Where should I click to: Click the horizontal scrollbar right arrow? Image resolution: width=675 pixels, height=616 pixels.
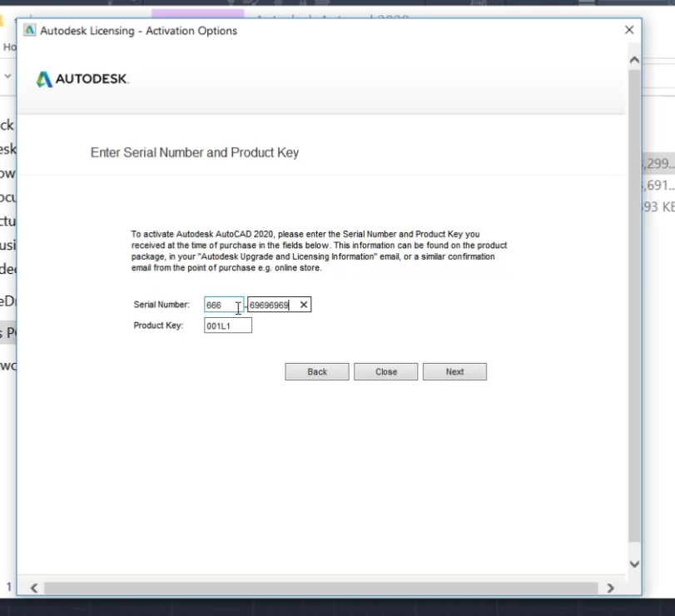(610, 588)
